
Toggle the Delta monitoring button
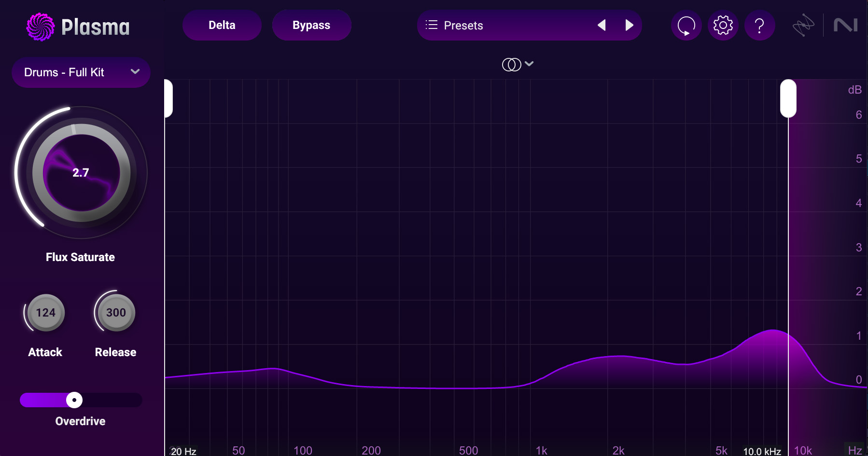[x=222, y=25]
